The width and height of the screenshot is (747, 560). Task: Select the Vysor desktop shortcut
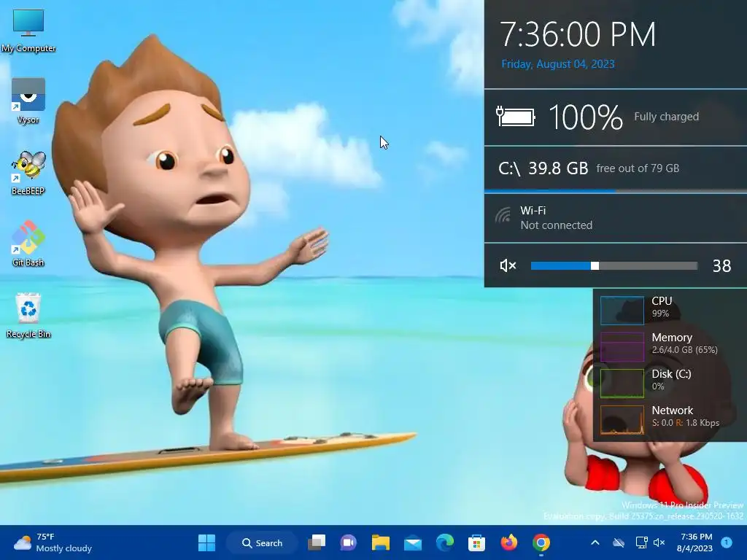point(28,101)
